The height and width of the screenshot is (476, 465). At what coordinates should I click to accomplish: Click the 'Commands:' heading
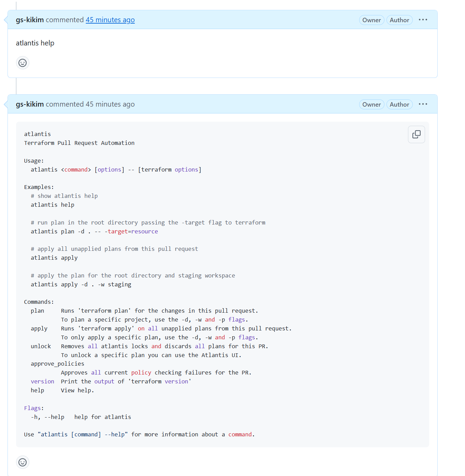pos(39,302)
